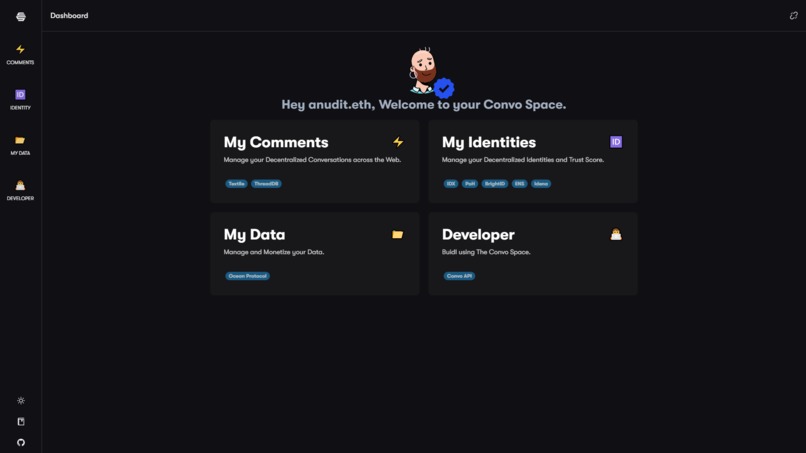Click the 'Dashboard' page title
The image size is (806, 453).
click(69, 15)
